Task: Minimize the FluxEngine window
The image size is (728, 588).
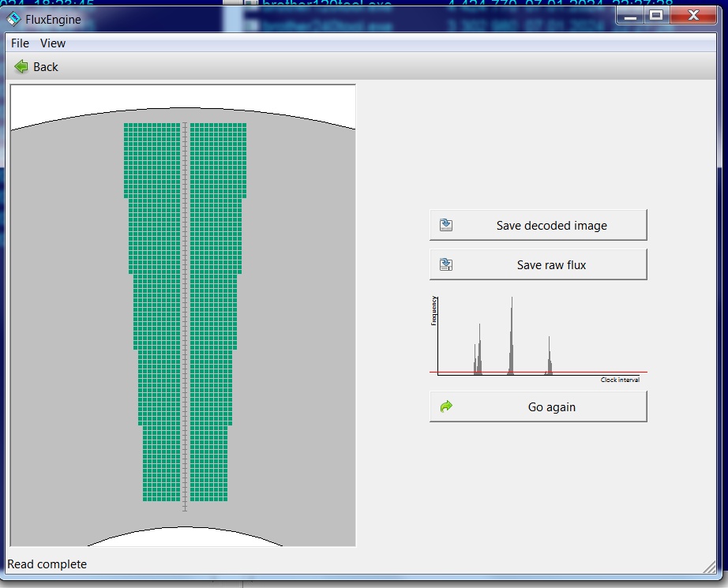Action: tap(630, 15)
